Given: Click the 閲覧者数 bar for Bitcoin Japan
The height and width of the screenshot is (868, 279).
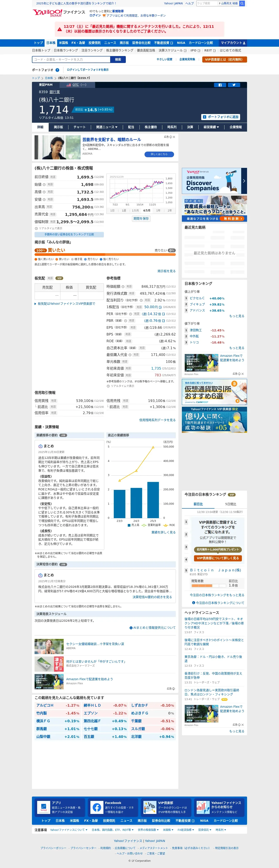Looking at the screenshot, I should (x=209, y=586).
